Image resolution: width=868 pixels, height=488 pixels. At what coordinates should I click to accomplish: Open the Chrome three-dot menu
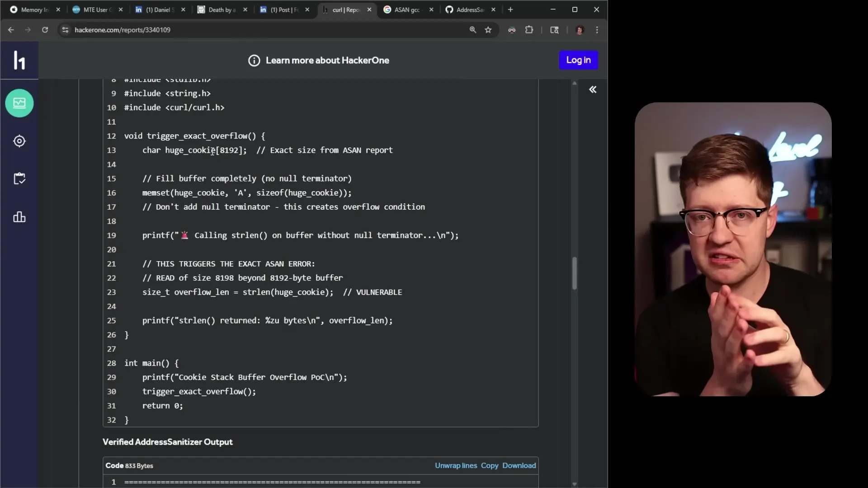pyautogui.click(x=597, y=30)
